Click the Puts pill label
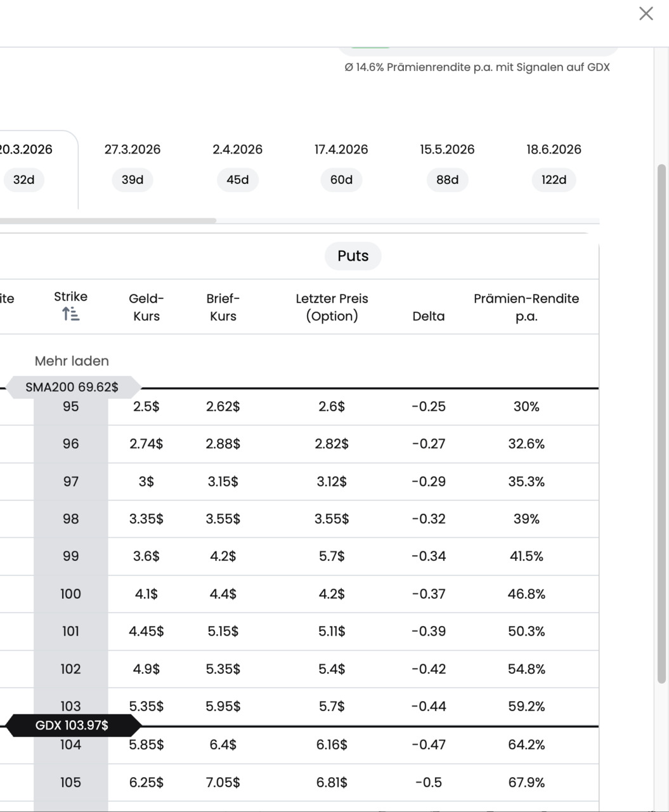 click(353, 256)
